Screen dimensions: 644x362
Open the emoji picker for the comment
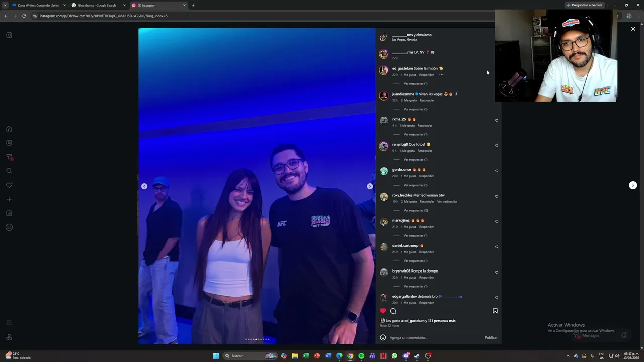[x=383, y=337]
